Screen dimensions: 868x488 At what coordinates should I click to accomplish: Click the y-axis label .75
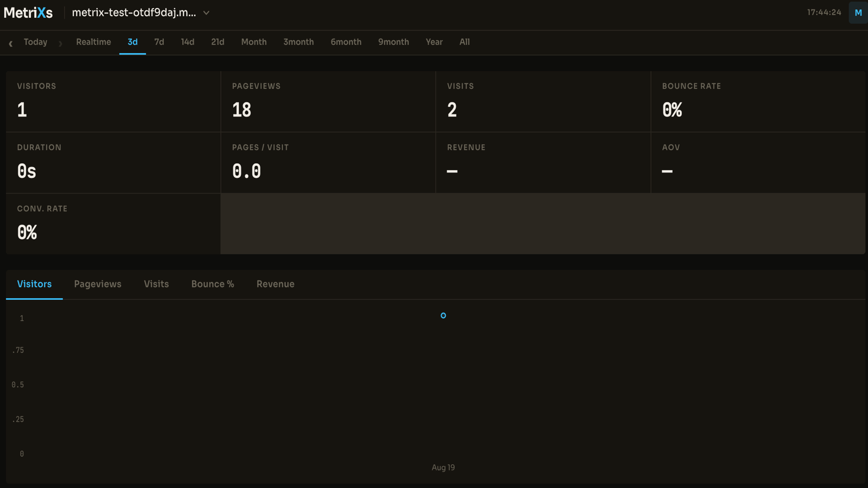click(x=18, y=350)
